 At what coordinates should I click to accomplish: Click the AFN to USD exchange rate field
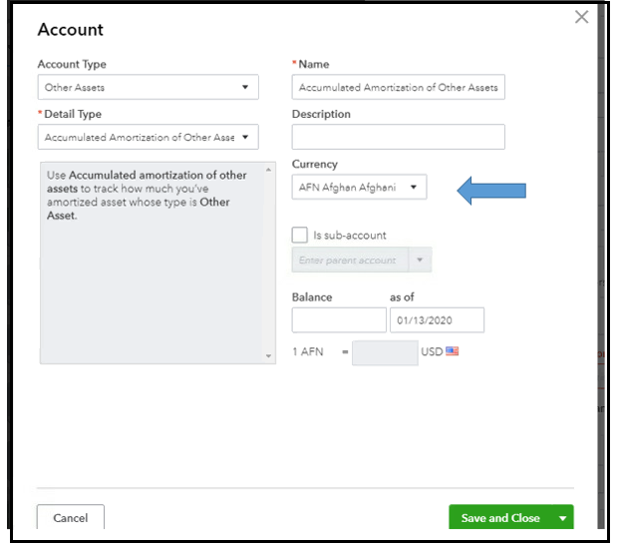385,353
